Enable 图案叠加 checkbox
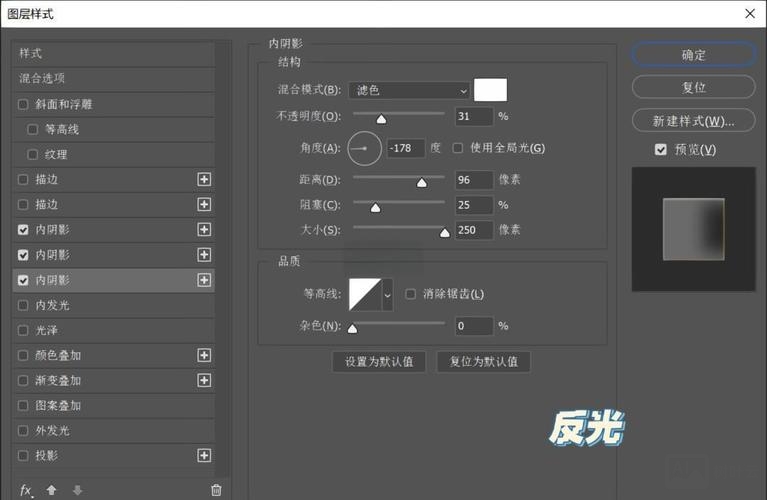The width and height of the screenshot is (767, 500). 23,406
